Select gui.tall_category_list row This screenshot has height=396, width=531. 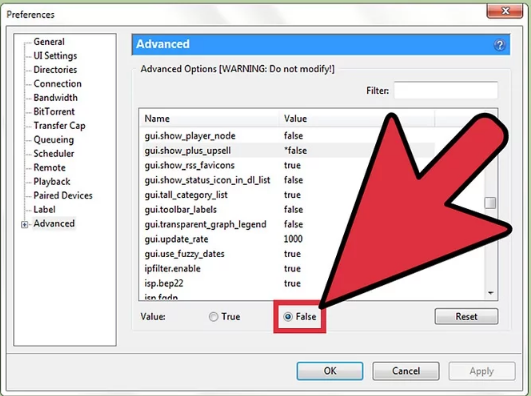pyautogui.click(x=286, y=195)
